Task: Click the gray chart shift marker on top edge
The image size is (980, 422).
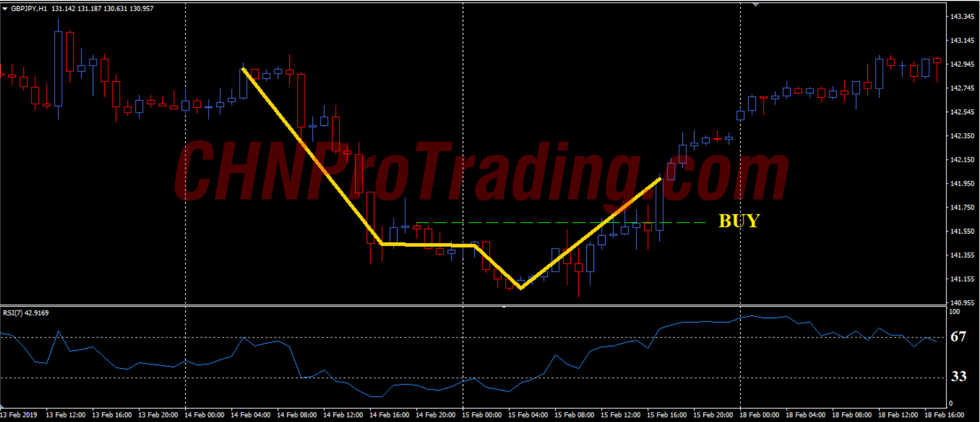Action: 756,4
